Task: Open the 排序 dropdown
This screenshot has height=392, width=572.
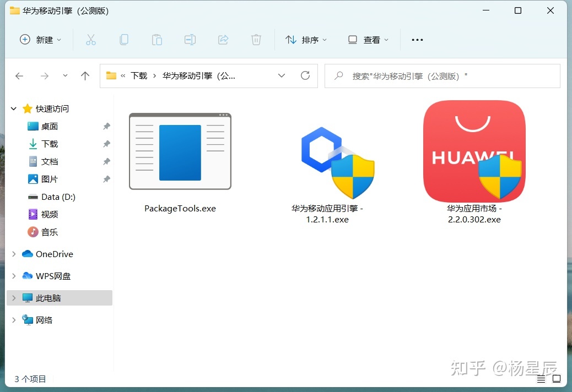Action: click(x=306, y=39)
